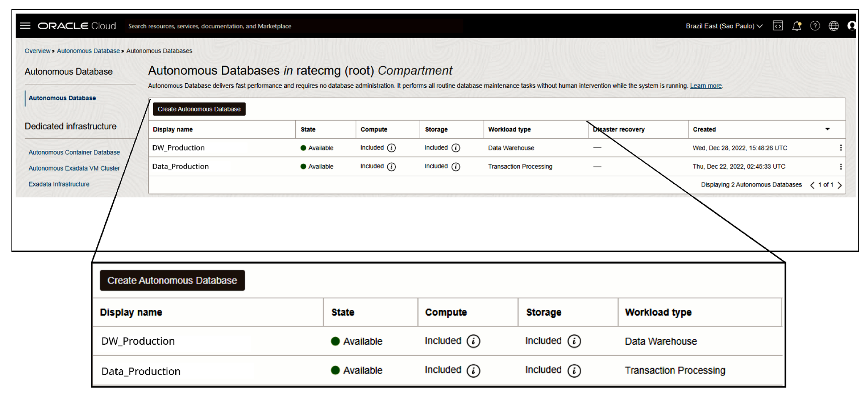Click Create Autonomous Database button in upper panel
This screenshot has width=868, height=396.
click(199, 109)
